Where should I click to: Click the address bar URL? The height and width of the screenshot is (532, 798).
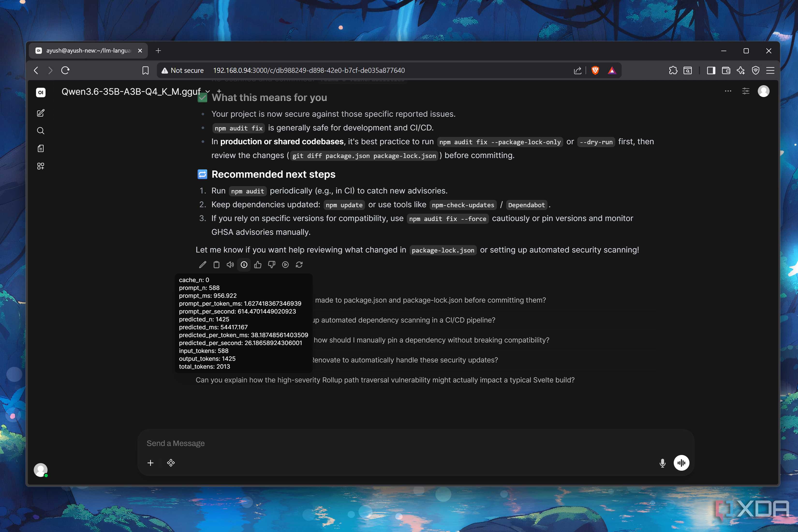click(309, 70)
